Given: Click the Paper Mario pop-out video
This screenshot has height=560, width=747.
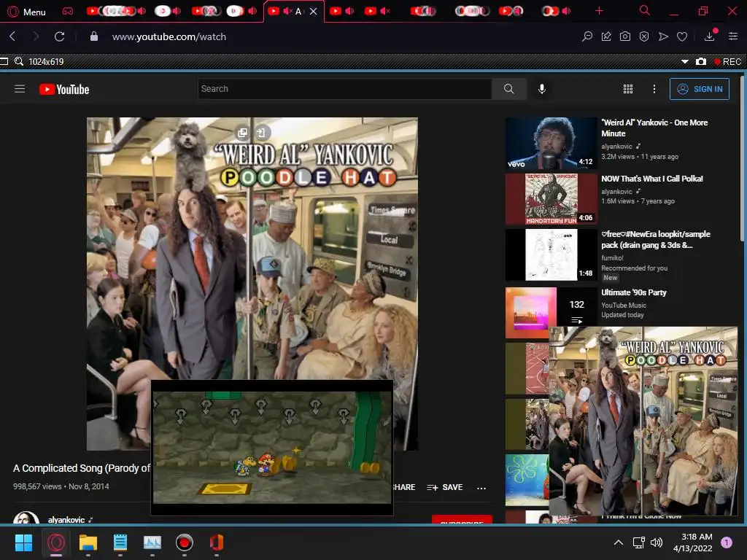Looking at the screenshot, I should tap(272, 448).
